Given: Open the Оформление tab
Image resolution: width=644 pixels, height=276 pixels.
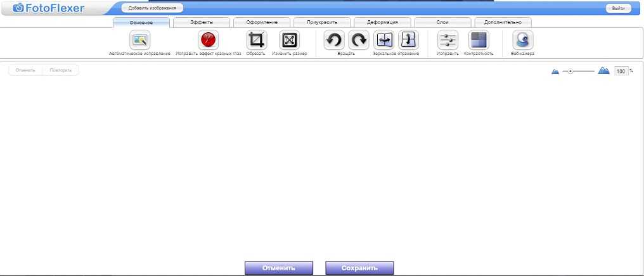Looking at the screenshot, I should tap(262, 22).
